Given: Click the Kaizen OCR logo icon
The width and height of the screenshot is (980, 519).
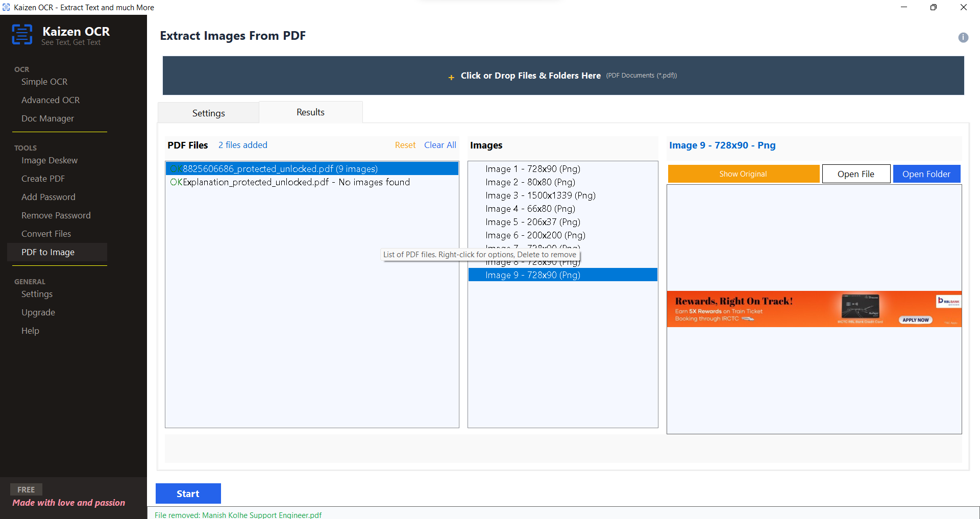Looking at the screenshot, I should [22, 35].
